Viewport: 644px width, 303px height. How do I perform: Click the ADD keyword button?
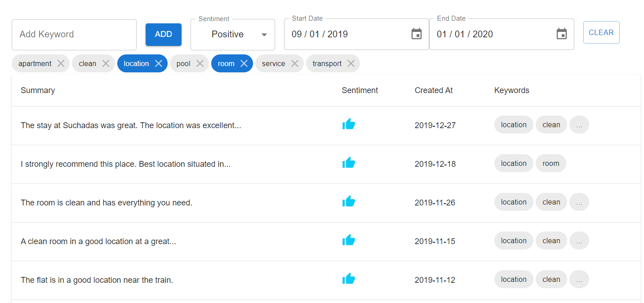coord(164,35)
